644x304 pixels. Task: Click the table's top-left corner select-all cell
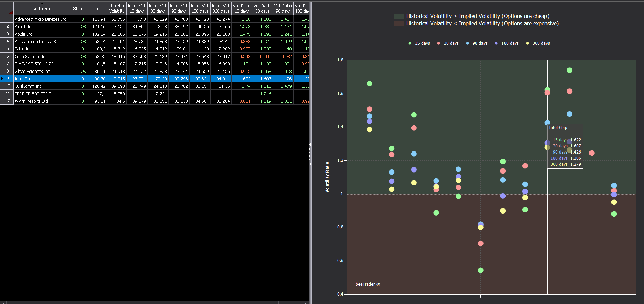tap(7, 8)
